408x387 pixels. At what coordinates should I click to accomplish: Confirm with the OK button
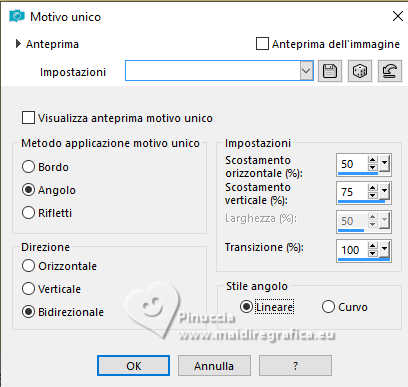(x=133, y=366)
